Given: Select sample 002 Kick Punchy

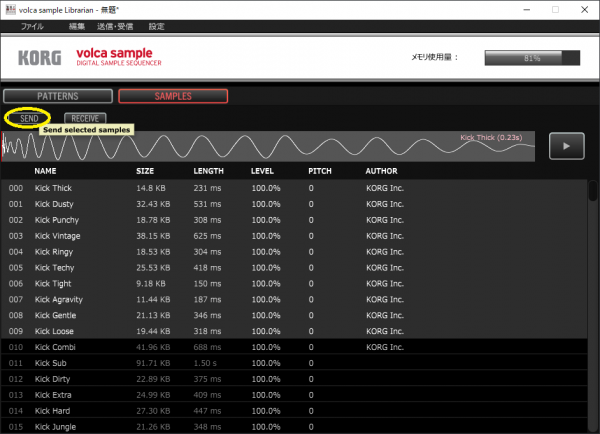Looking at the screenshot, I should point(294,220).
